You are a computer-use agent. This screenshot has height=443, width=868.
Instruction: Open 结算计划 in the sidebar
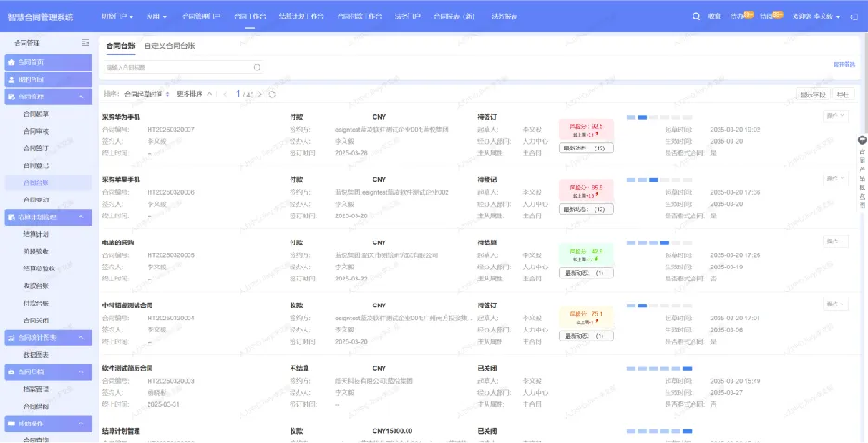pyautogui.click(x=36, y=234)
